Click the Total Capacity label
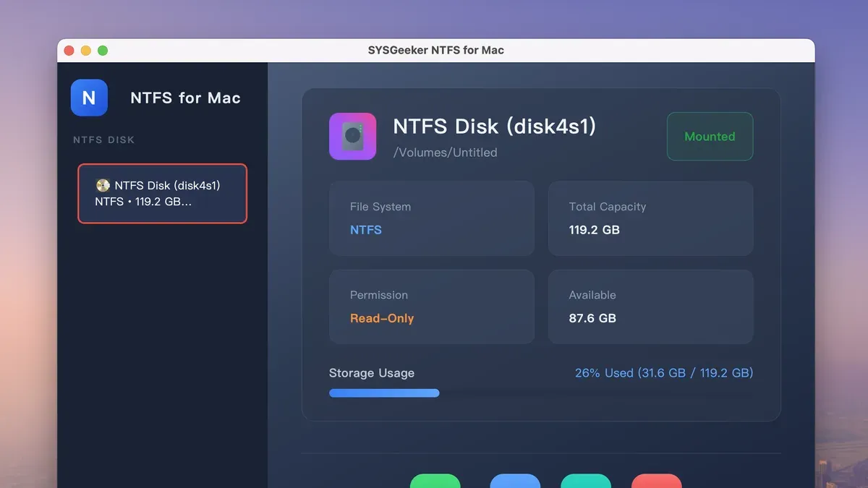868x488 pixels. [x=608, y=207]
